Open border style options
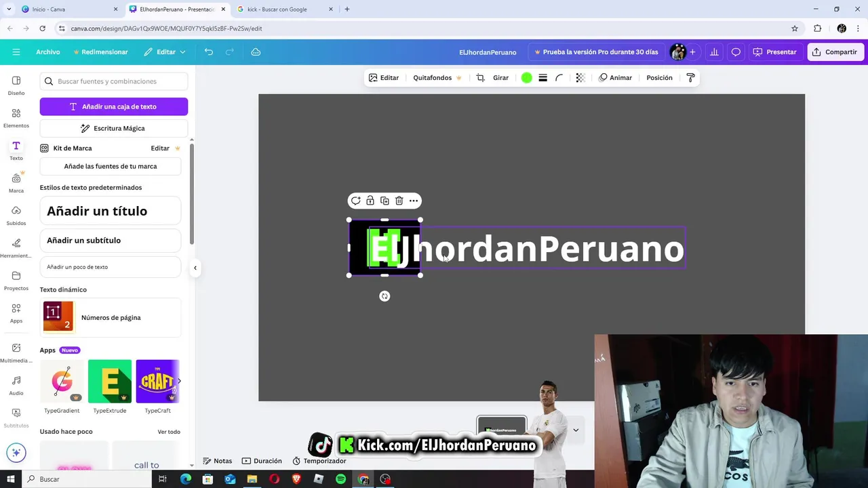868x488 pixels. pyautogui.click(x=542, y=78)
